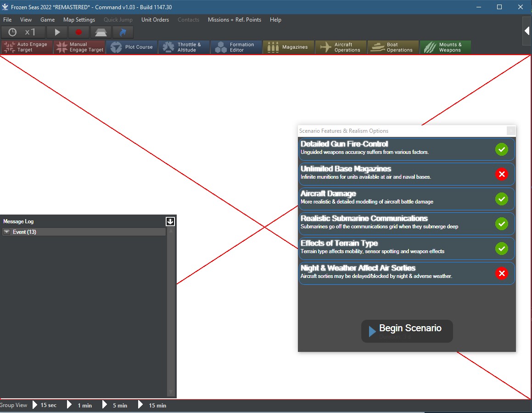Enable Unlimited Base Magazines

tap(502, 174)
